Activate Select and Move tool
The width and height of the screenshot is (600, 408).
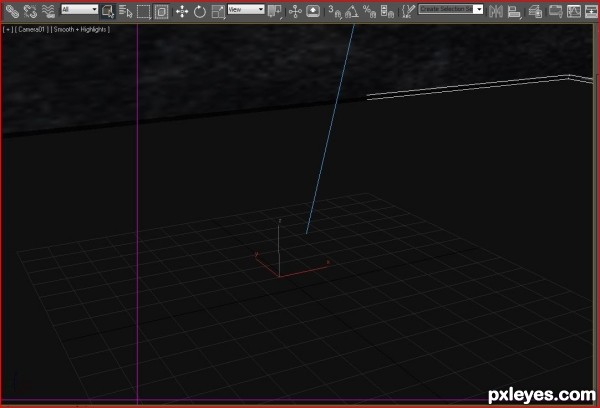pyautogui.click(x=182, y=11)
